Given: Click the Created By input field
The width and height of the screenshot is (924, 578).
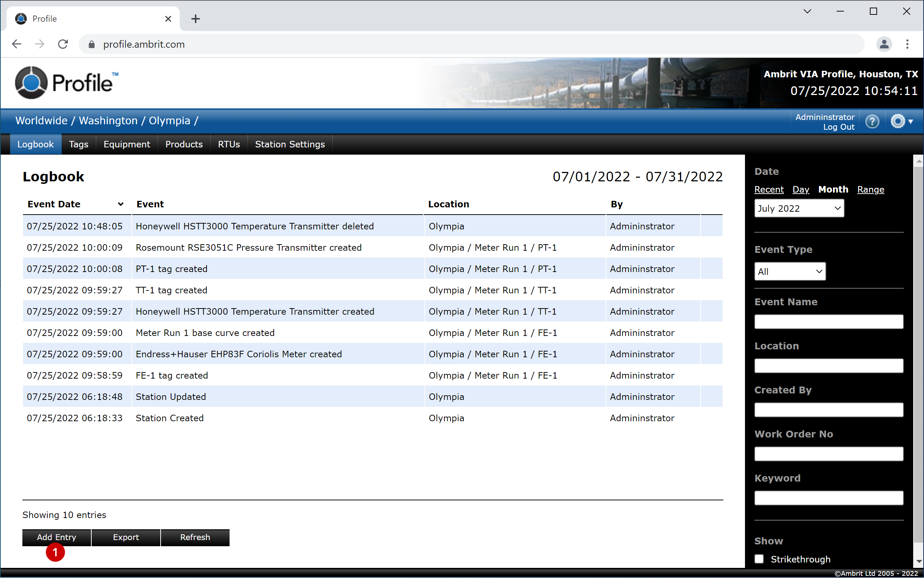Looking at the screenshot, I should [x=829, y=409].
